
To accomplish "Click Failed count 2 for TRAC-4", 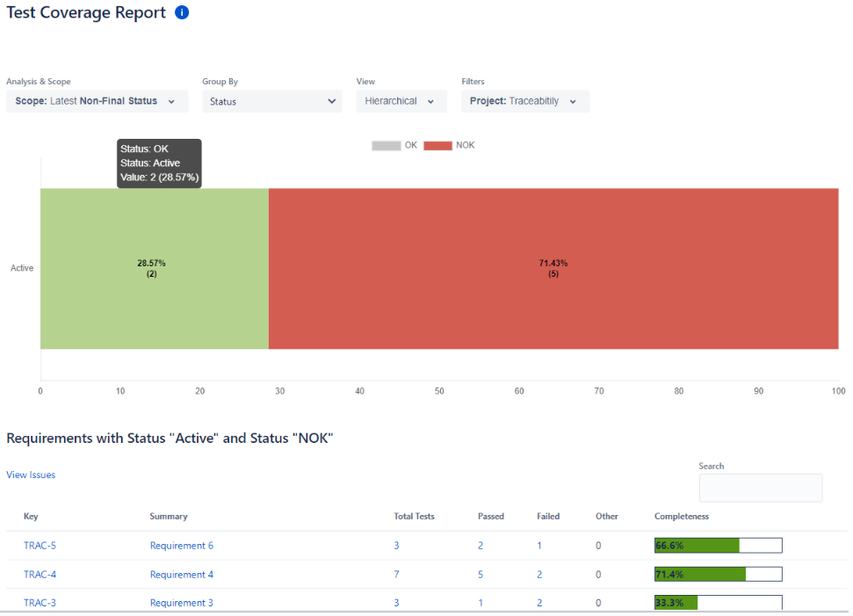I will [x=539, y=574].
